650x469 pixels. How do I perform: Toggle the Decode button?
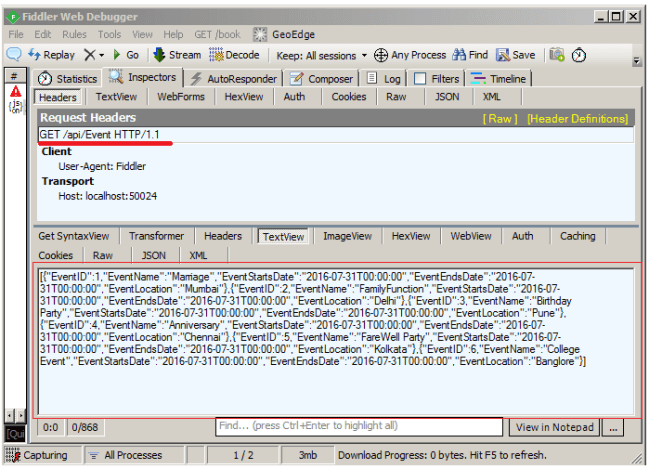pyautogui.click(x=234, y=55)
